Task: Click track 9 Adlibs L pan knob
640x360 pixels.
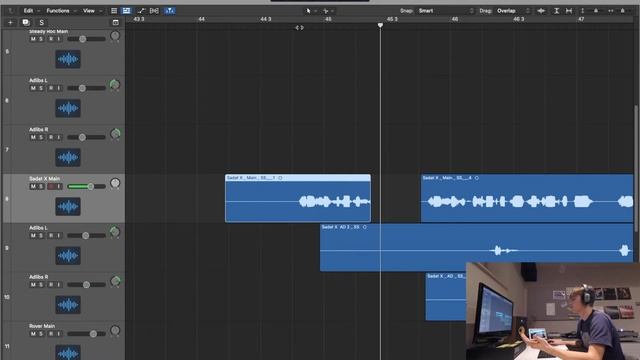Action: 115,232
